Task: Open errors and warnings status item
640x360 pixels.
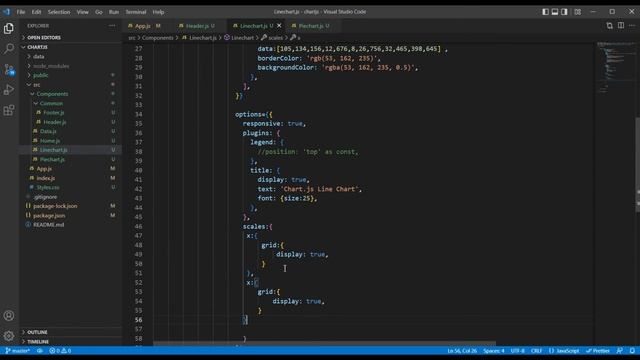Action: pyautogui.click(x=60, y=351)
